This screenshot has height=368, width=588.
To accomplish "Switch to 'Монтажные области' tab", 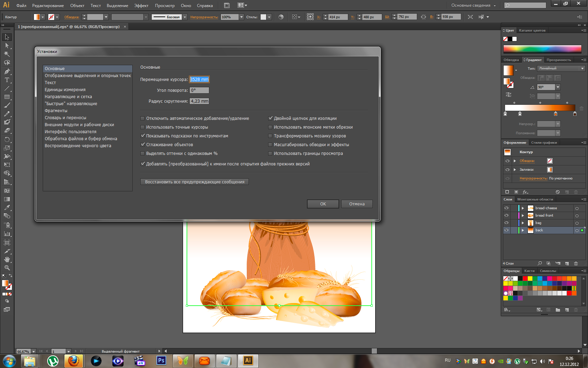I will click(x=535, y=199).
